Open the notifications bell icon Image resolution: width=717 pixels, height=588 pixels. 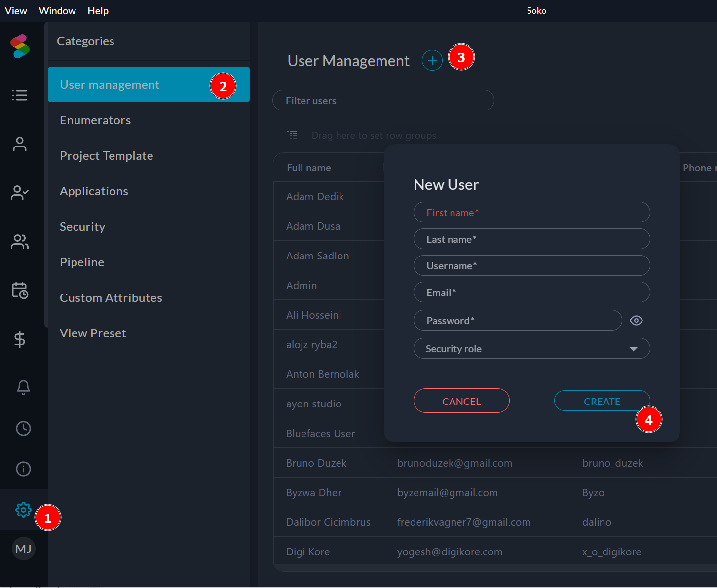click(23, 387)
